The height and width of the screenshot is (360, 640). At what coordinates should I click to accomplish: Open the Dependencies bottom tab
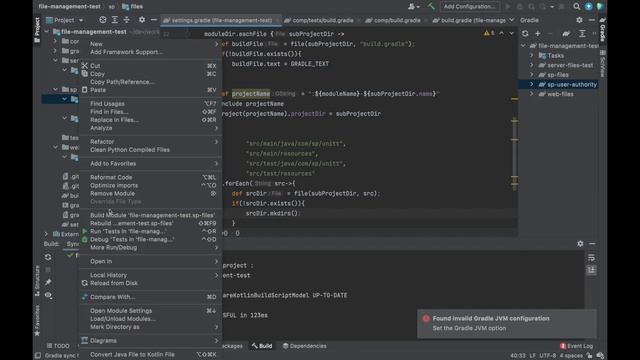tap(304, 346)
